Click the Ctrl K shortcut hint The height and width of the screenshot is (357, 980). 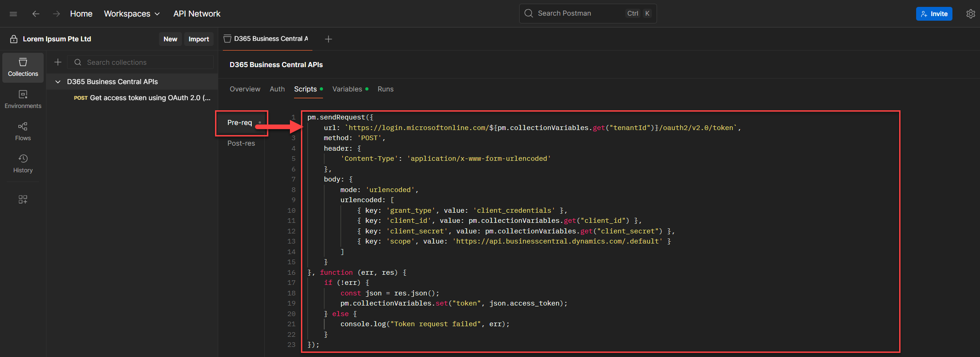click(x=639, y=13)
